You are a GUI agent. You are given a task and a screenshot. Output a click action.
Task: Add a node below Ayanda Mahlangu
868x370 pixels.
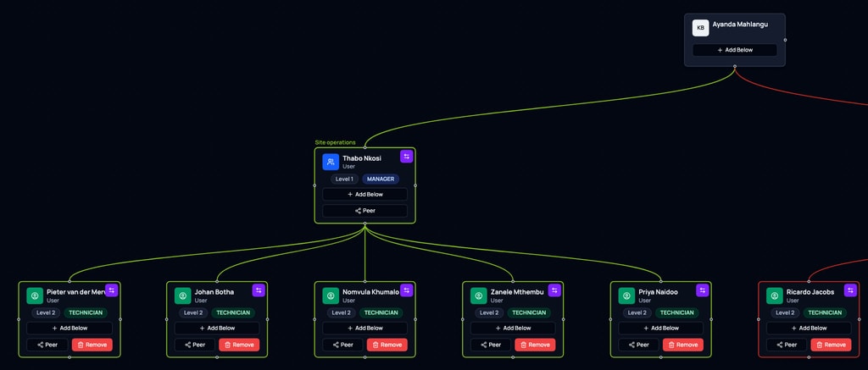735,50
